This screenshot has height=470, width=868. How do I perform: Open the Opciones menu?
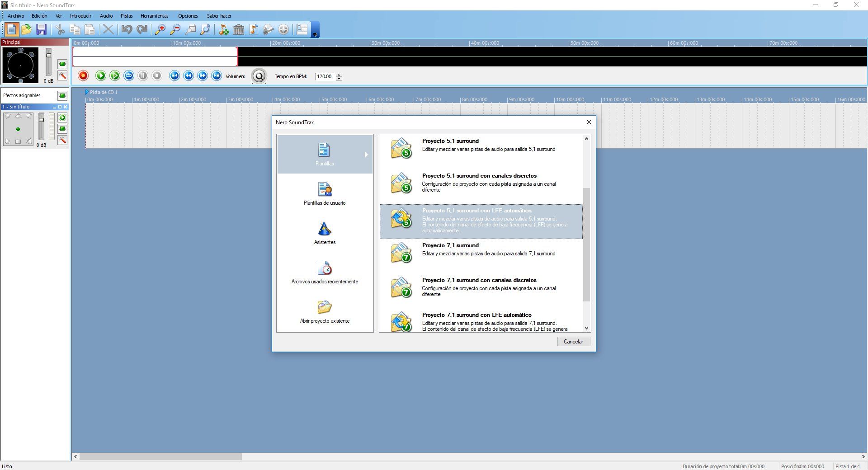tap(188, 16)
